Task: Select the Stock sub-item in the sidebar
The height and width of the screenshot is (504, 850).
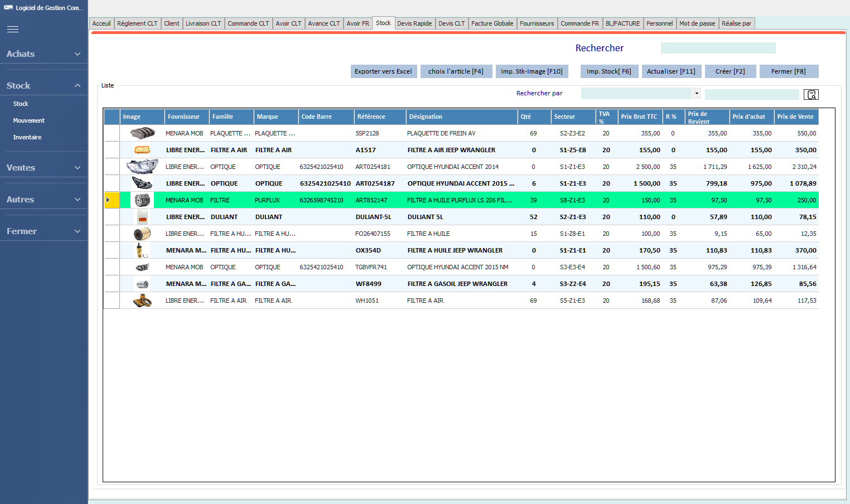Action: [21, 104]
